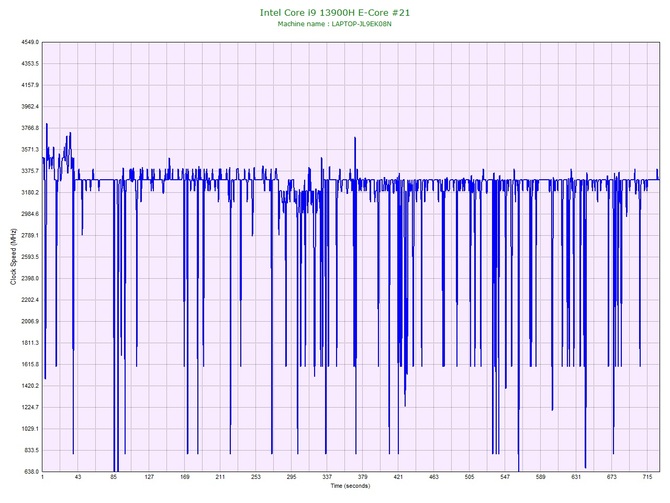Click the x-axis tick label 295
670x503 pixels.
pos(291,477)
